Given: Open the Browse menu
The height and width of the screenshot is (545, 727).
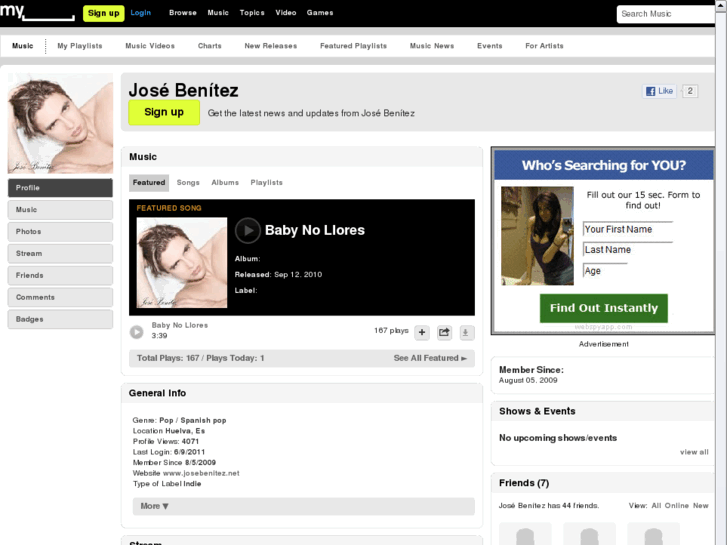Looking at the screenshot, I should tap(183, 13).
